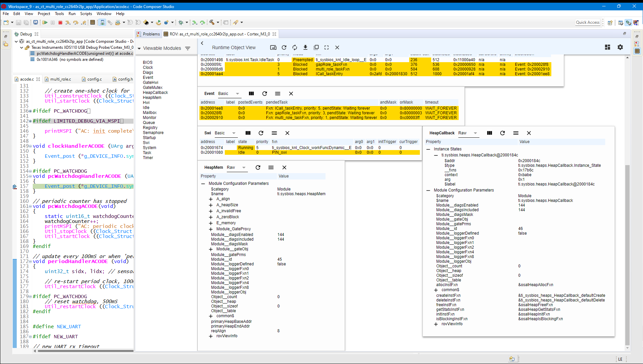The image size is (643, 364).
Task: Close all views with Runtime Object View X
Action: pos(337,47)
